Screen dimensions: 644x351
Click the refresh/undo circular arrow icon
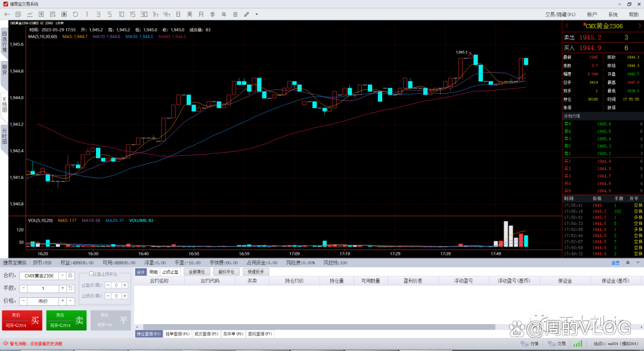tap(76, 14)
